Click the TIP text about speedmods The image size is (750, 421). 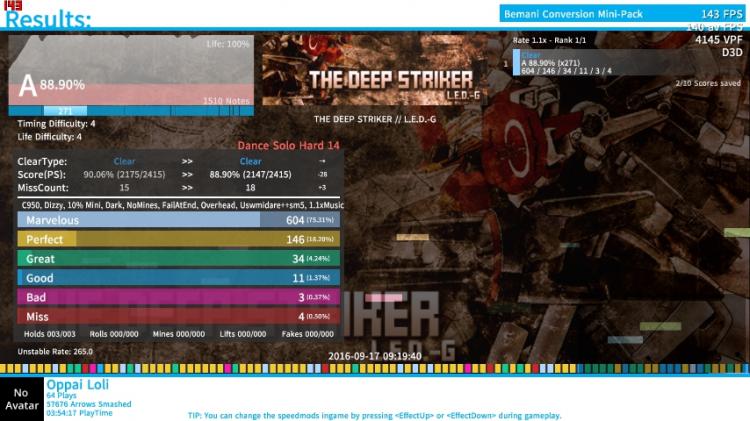click(375, 415)
